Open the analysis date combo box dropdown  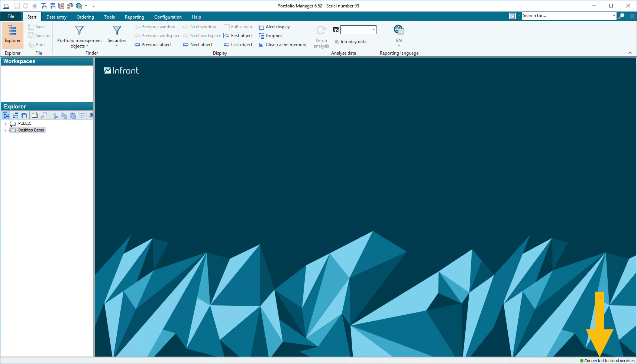[374, 30]
